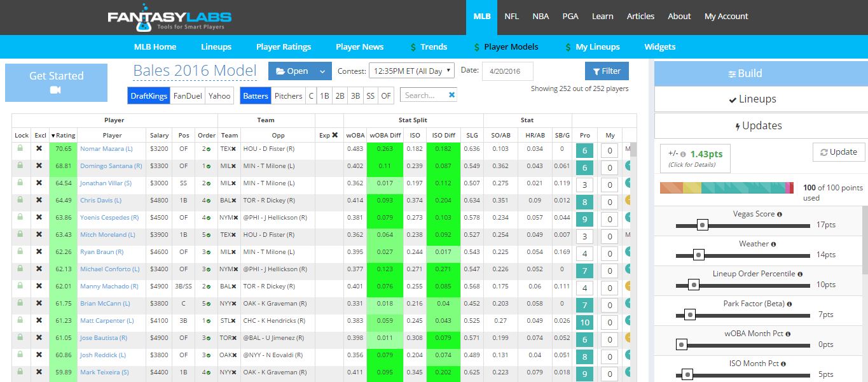Click the Get Started video camera icon
This screenshot has width=868, height=382.
pos(57,91)
